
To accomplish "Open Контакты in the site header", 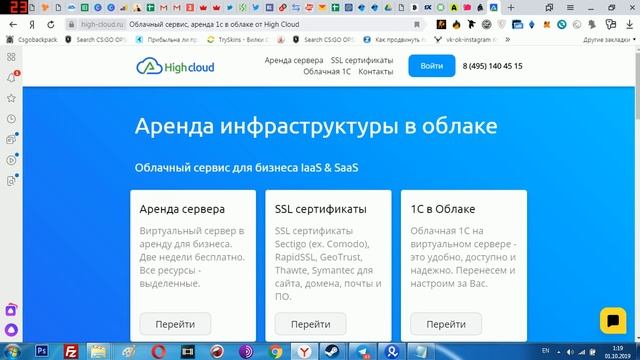I will 376,71.
